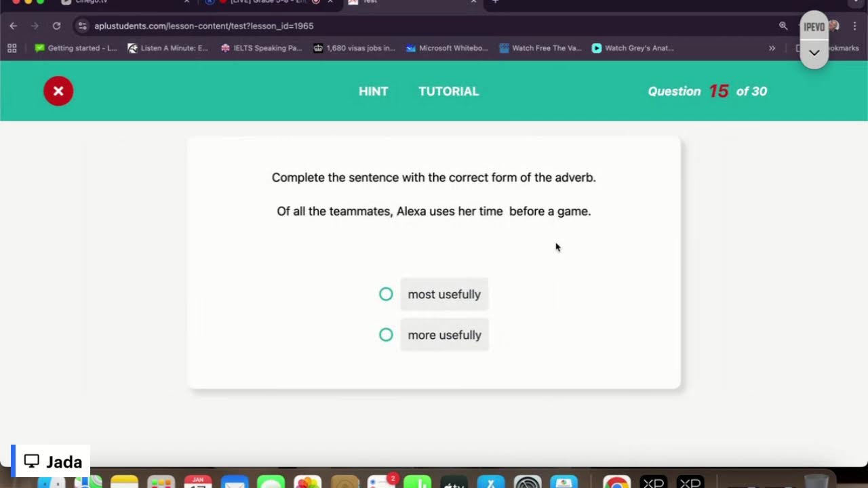Image resolution: width=868 pixels, height=488 pixels.
Task: Close the cinego.tv tab
Action: [186, 2]
